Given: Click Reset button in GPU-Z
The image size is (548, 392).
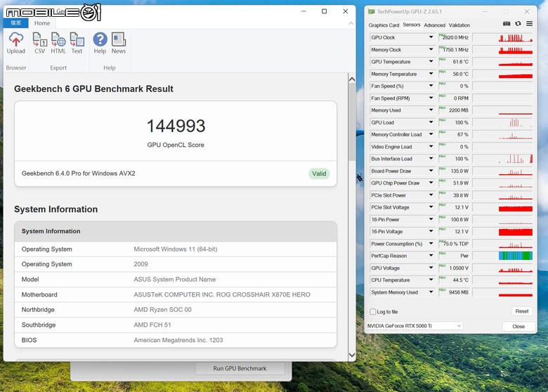Looking at the screenshot, I should pyautogui.click(x=522, y=311).
